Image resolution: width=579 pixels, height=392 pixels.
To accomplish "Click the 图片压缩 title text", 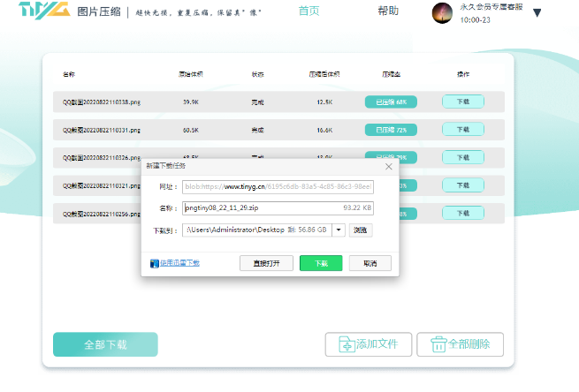I will click(x=99, y=11).
